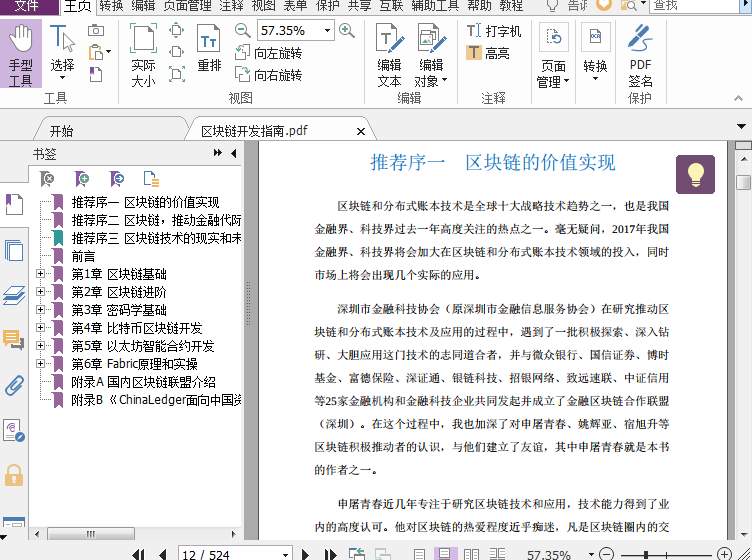Open the ribbon 57.35% zoom dropdown
The height and width of the screenshot is (560, 752).
(x=327, y=31)
